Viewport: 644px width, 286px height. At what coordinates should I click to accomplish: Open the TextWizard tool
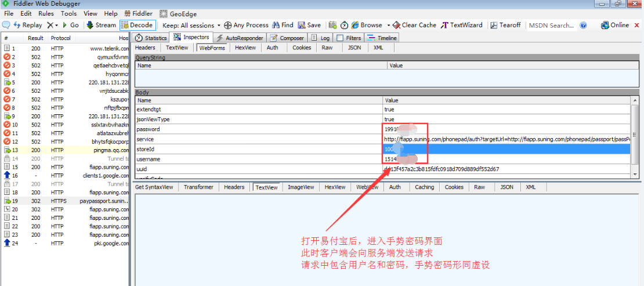pyautogui.click(x=462, y=25)
